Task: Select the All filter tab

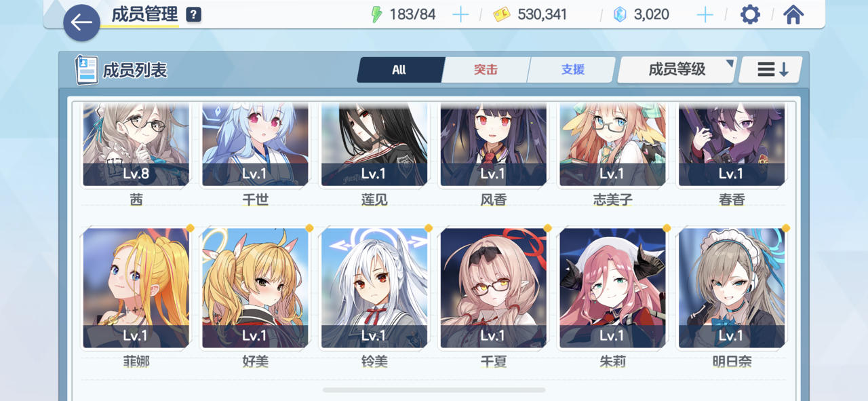Action: (x=399, y=69)
